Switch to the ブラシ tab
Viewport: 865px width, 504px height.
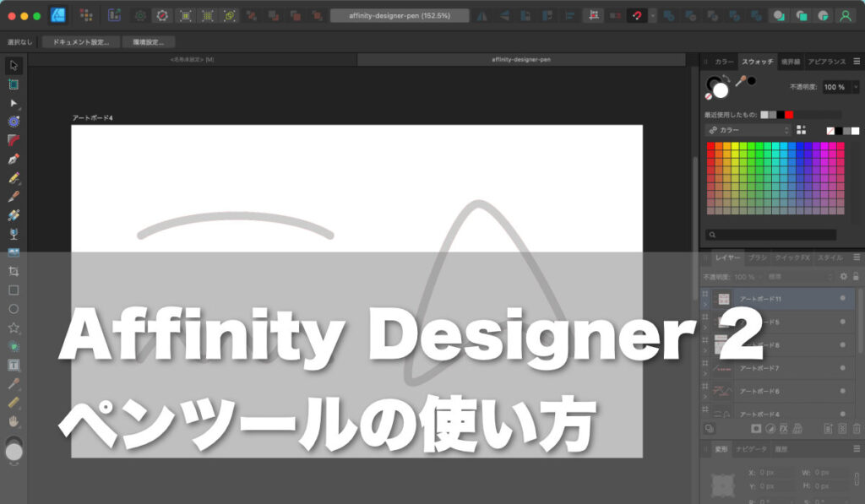pyautogui.click(x=756, y=257)
